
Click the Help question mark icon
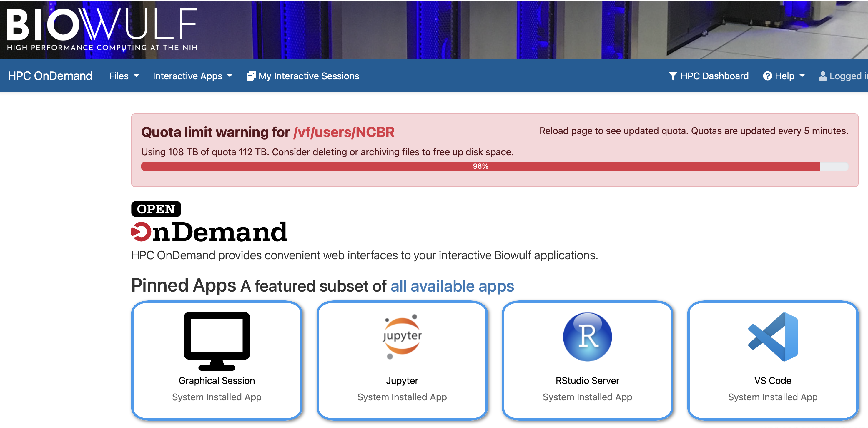(767, 76)
